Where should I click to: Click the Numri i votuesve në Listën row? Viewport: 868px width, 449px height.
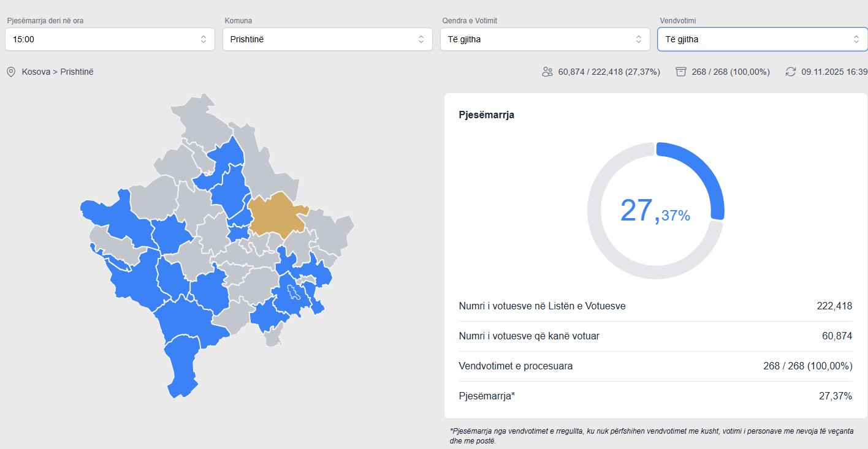655,306
